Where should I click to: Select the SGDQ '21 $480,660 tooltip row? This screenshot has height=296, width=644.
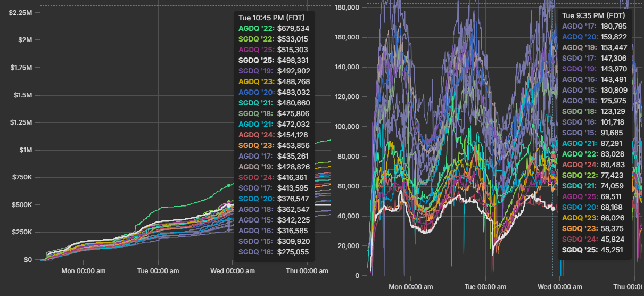click(x=274, y=103)
